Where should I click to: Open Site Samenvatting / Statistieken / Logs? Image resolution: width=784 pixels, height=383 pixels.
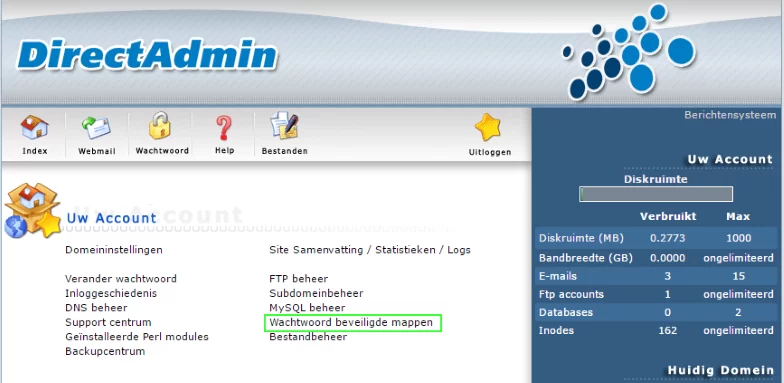pos(370,250)
